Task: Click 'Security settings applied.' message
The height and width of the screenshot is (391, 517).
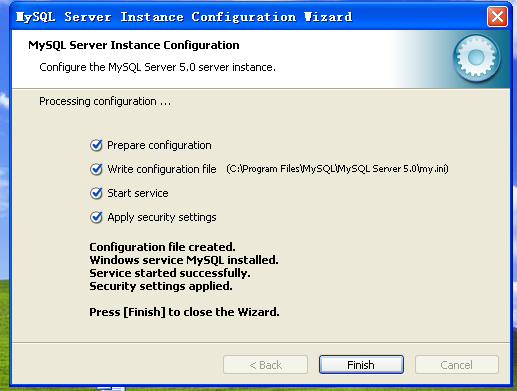Action: [x=161, y=286]
